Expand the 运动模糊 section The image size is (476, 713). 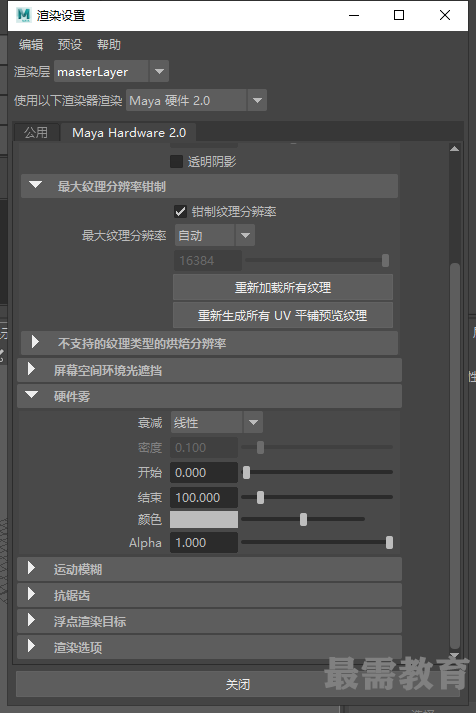tap(209, 569)
